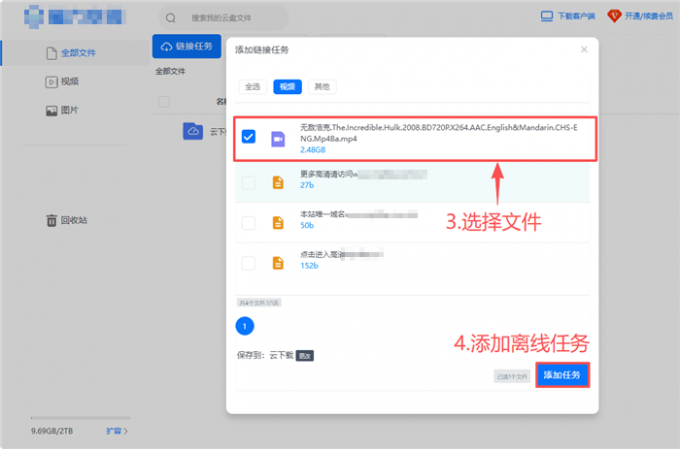680x449 pixels.
Task: Click the cloud drive search input field
Action: click(223, 18)
